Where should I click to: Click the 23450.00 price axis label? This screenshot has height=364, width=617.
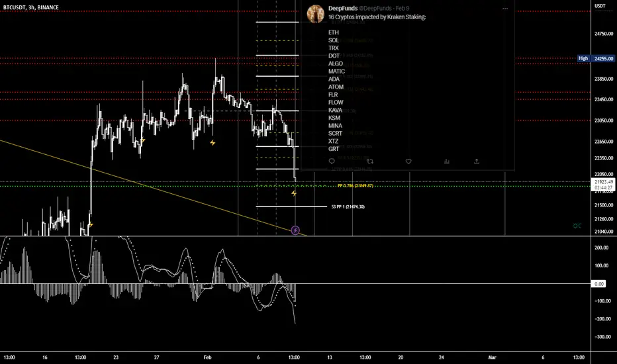604,99
